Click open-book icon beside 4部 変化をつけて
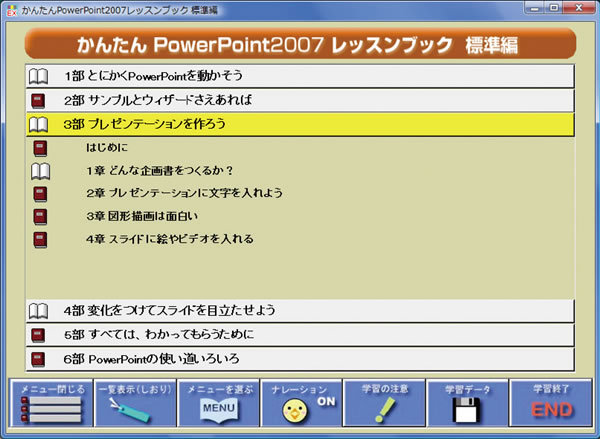600x439 pixels. (39, 311)
